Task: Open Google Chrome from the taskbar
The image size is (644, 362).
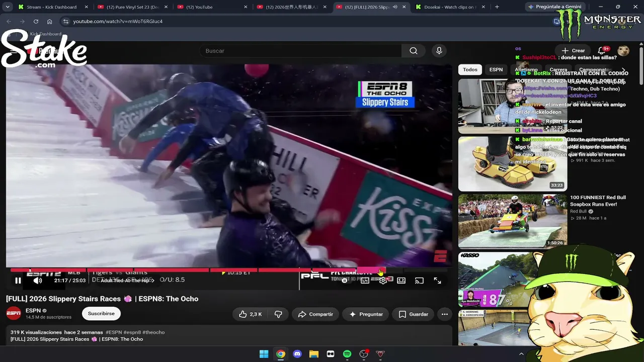Action: 281,354
